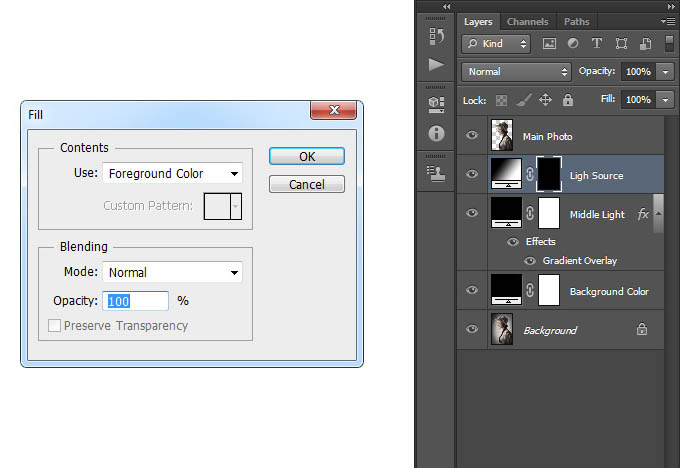This screenshot has height=468, width=700.
Task: Hide the Background layer
Action: pos(472,329)
